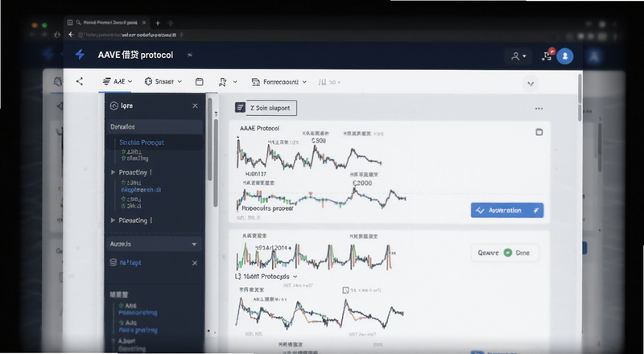Expand the chevron next to the ribbon icon
Viewport: 644px width, 354px height.
(235, 82)
